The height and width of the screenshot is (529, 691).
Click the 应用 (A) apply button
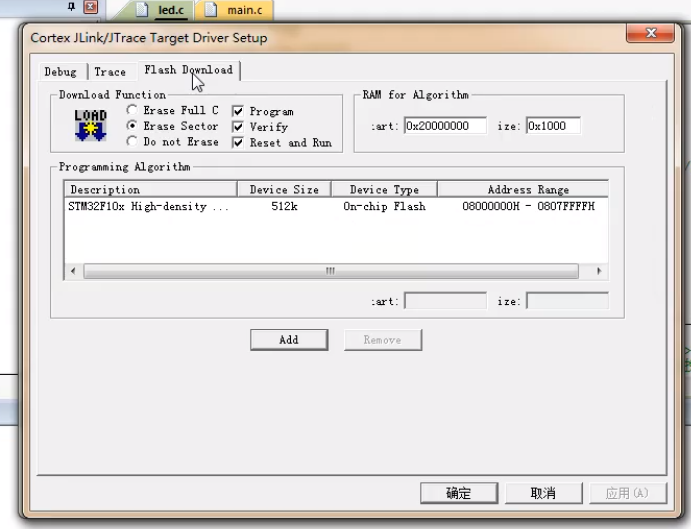pos(628,493)
